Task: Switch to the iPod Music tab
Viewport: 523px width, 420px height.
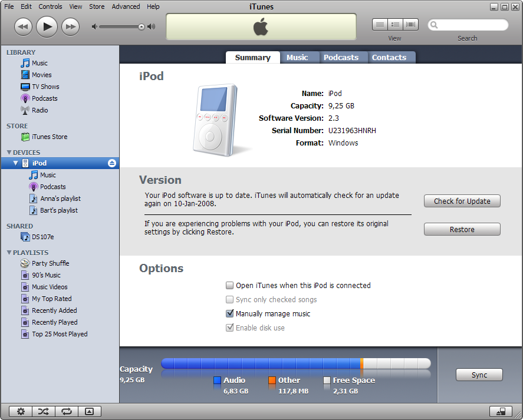Action: coord(300,57)
